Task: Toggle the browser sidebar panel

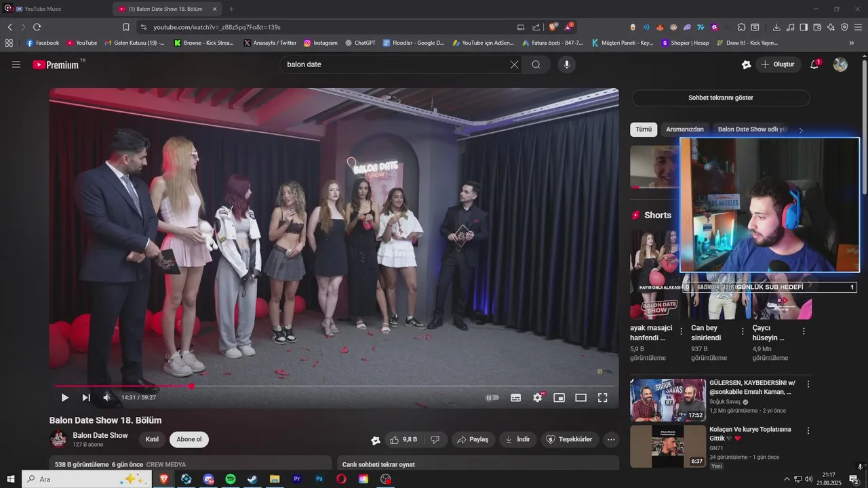Action: point(804,27)
